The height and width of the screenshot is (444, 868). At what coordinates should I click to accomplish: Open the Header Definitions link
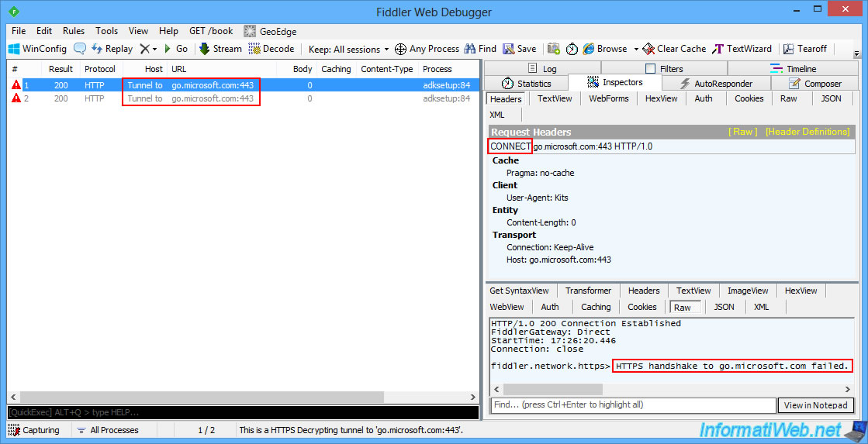pyautogui.click(x=807, y=132)
